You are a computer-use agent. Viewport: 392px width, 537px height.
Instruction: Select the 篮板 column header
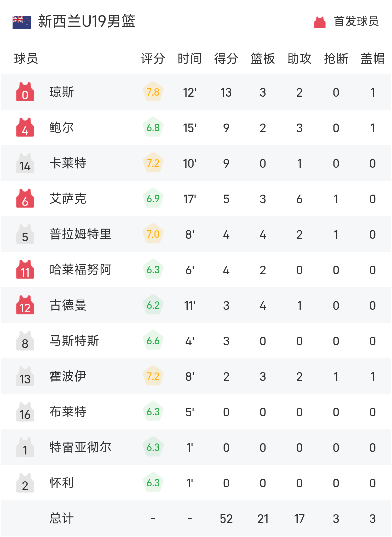[x=263, y=59]
